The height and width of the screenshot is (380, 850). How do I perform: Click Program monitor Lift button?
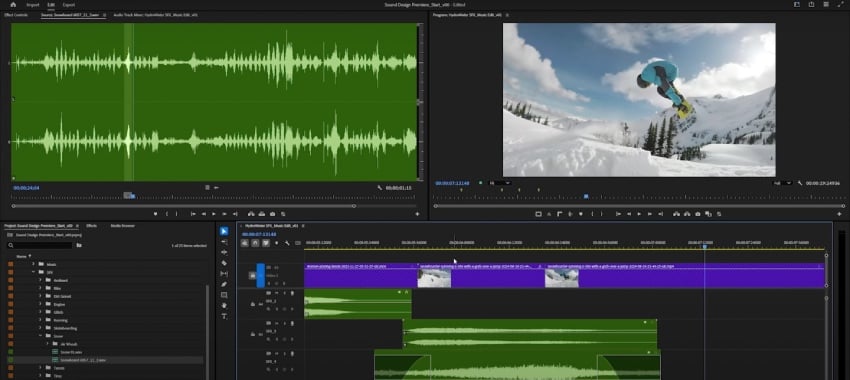tap(676, 214)
